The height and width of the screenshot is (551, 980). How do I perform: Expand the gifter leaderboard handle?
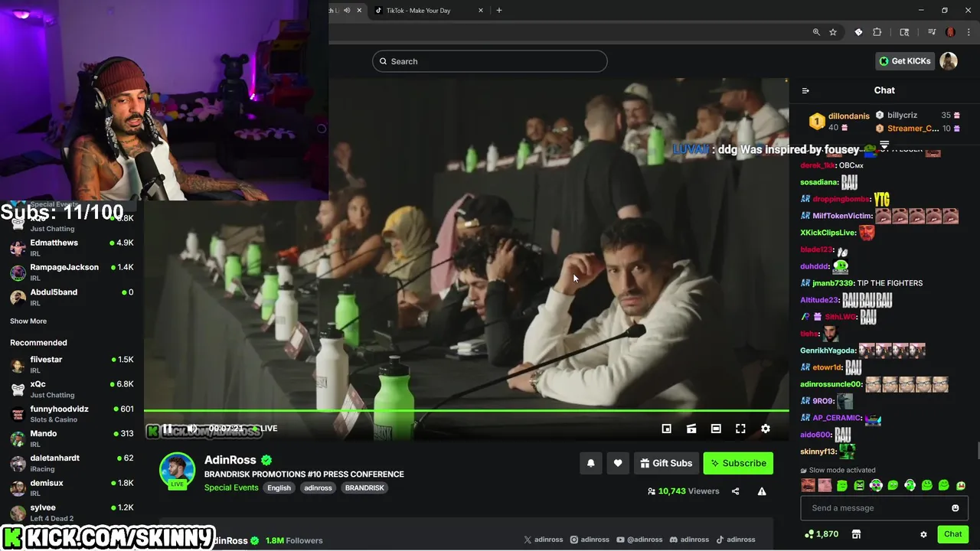coord(884,143)
